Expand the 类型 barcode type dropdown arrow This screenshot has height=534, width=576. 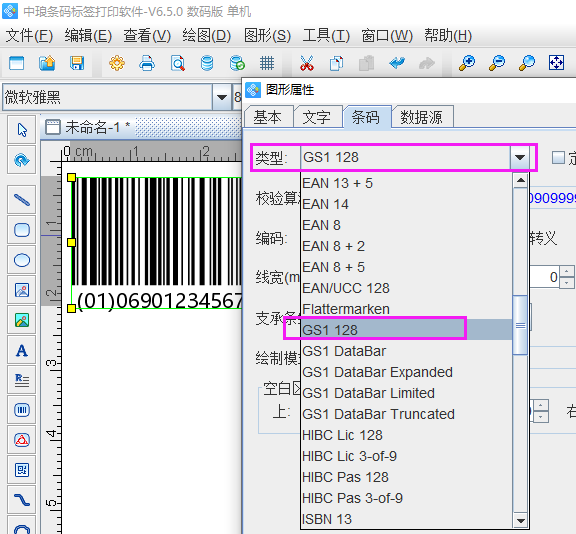tap(519, 158)
